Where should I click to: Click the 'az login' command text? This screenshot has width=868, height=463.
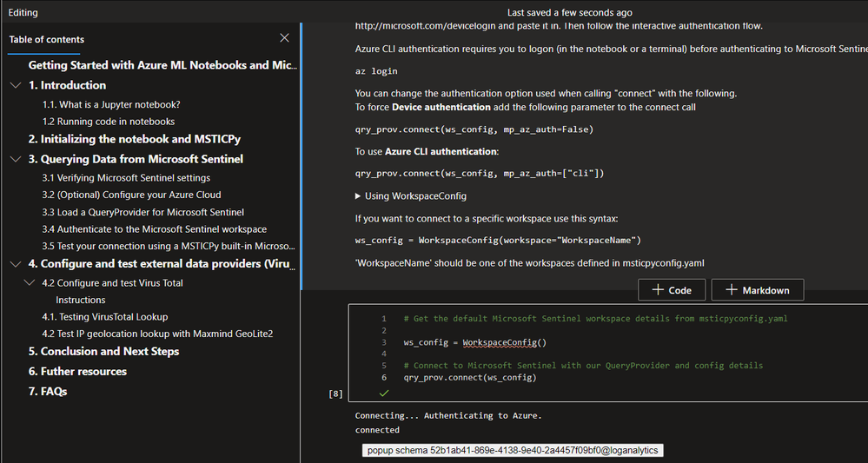point(376,71)
